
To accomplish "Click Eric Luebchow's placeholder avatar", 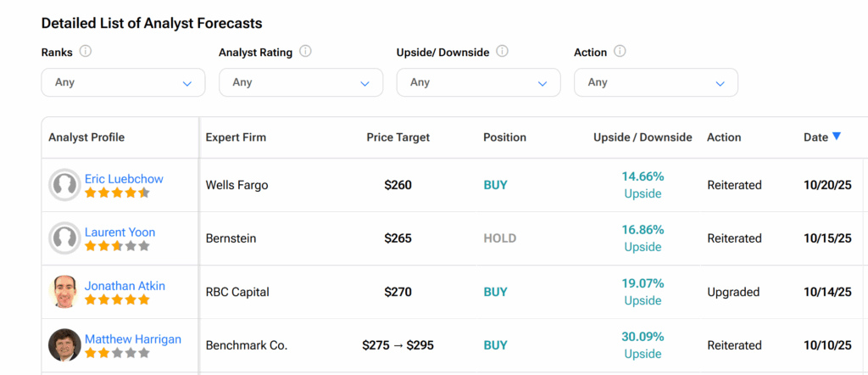I will [x=64, y=185].
